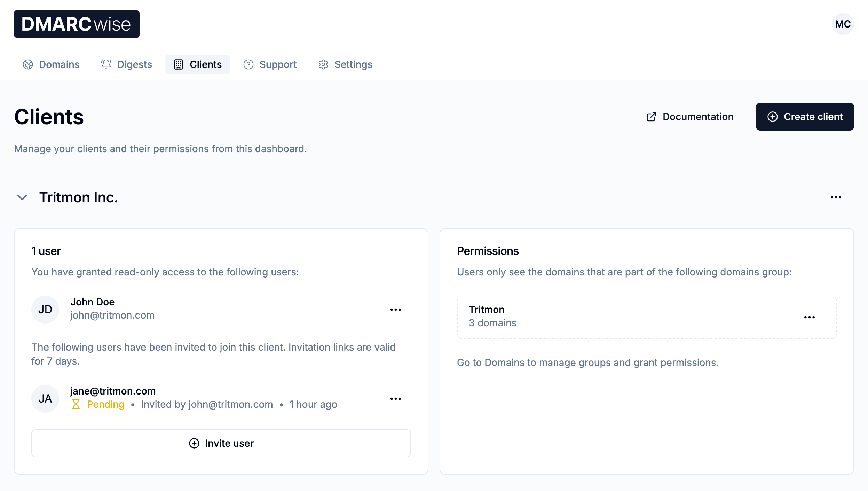Go to the Support tab
Viewport: 868px width, 491px height.
pyautogui.click(x=270, y=64)
